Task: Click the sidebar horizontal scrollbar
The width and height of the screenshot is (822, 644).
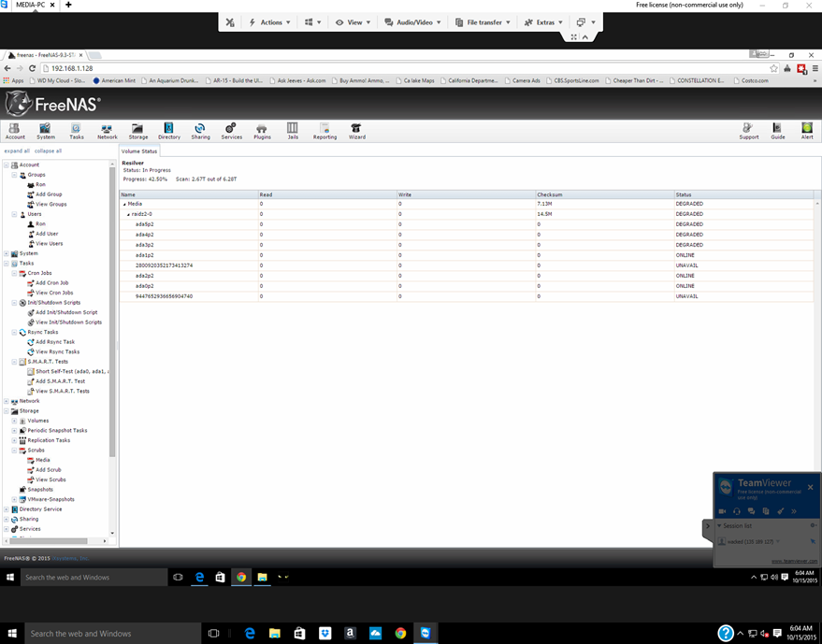Action: coord(49,541)
